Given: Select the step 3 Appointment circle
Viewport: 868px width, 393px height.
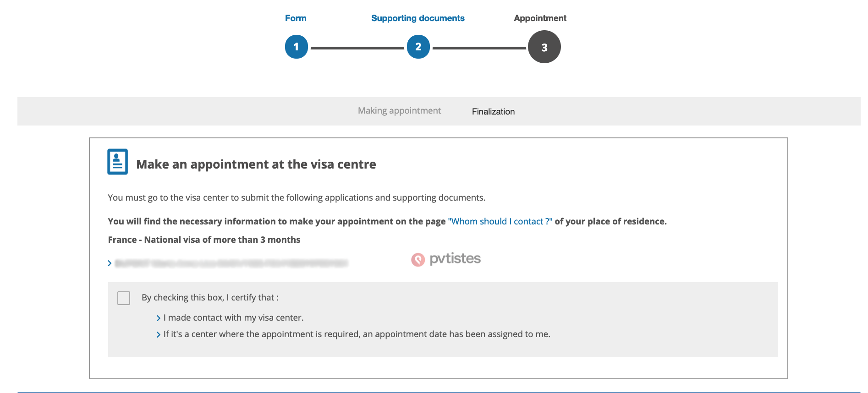Looking at the screenshot, I should coord(544,47).
